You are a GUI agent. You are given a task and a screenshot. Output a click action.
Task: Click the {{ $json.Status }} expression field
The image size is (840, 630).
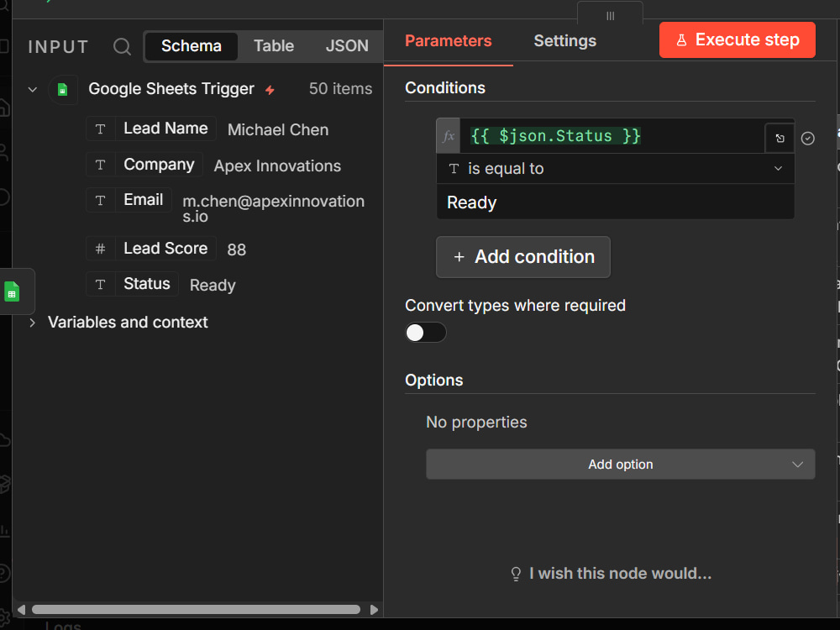point(612,136)
